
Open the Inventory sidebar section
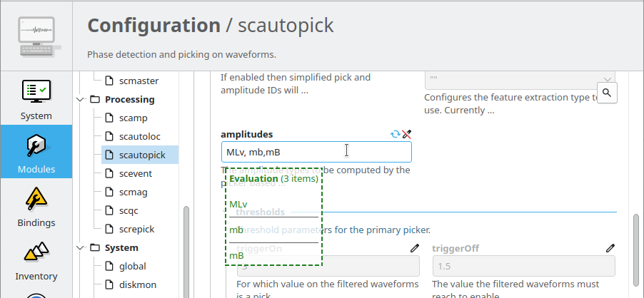click(x=36, y=260)
